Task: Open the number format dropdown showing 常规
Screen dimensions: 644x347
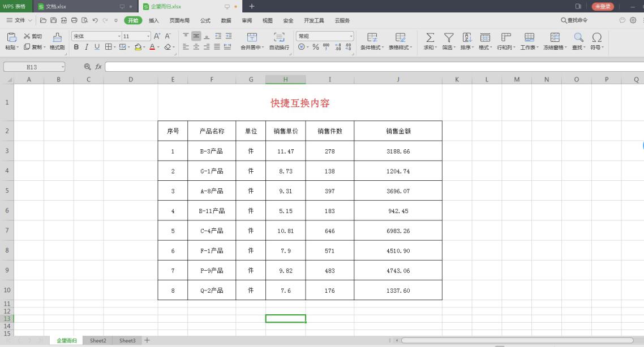Action: tap(324, 35)
